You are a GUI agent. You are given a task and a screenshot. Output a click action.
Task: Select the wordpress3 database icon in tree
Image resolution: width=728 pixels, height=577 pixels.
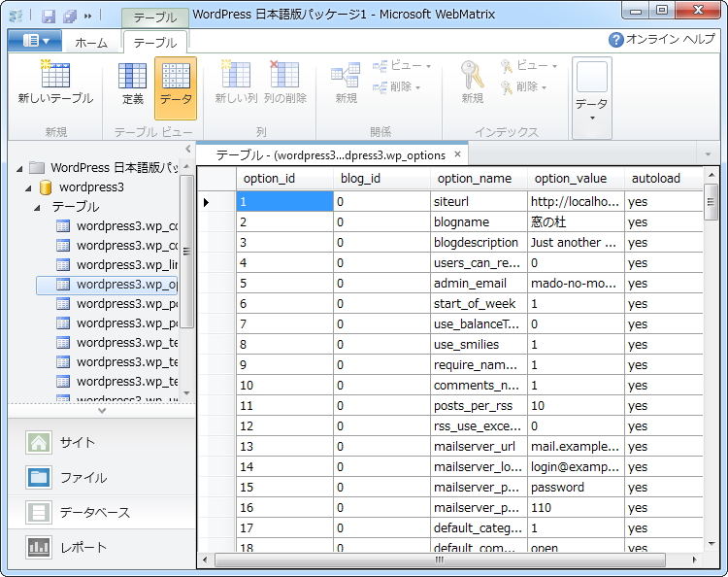pyautogui.click(x=45, y=187)
